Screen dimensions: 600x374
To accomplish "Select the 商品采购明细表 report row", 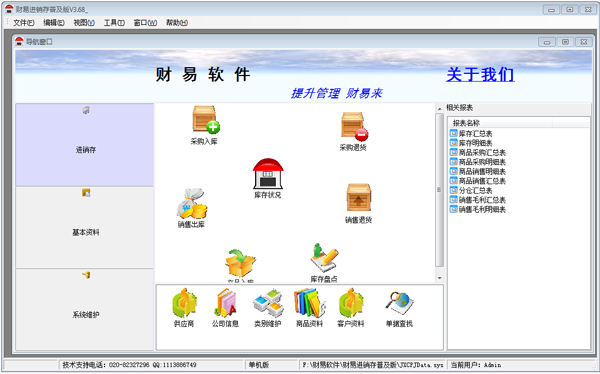I will click(x=478, y=162).
